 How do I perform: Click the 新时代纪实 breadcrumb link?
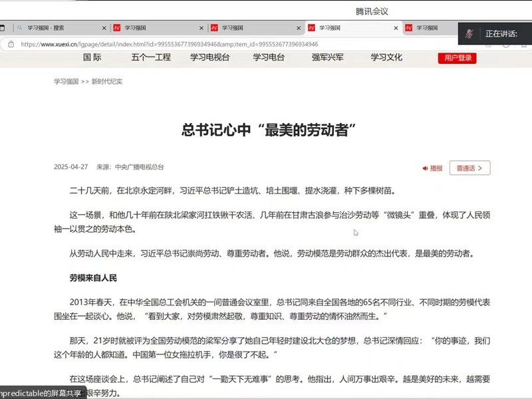pos(107,82)
